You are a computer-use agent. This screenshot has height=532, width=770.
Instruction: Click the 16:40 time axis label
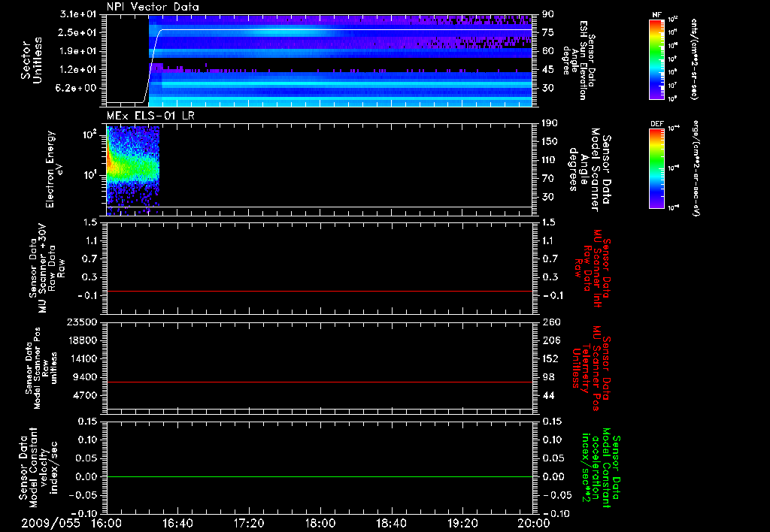pos(177,523)
